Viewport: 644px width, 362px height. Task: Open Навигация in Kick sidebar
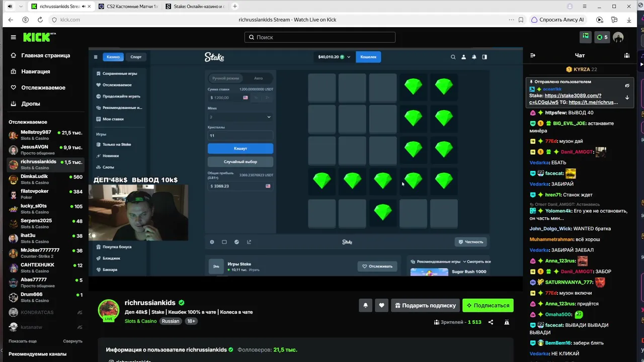click(35, 71)
